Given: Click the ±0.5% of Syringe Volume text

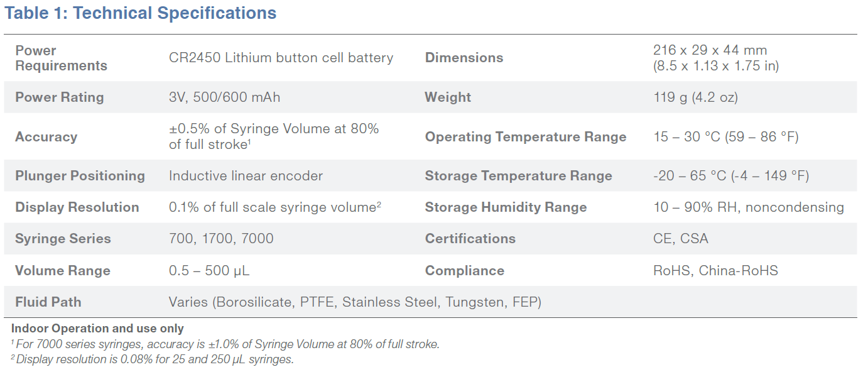Looking at the screenshot, I should pos(274,129).
